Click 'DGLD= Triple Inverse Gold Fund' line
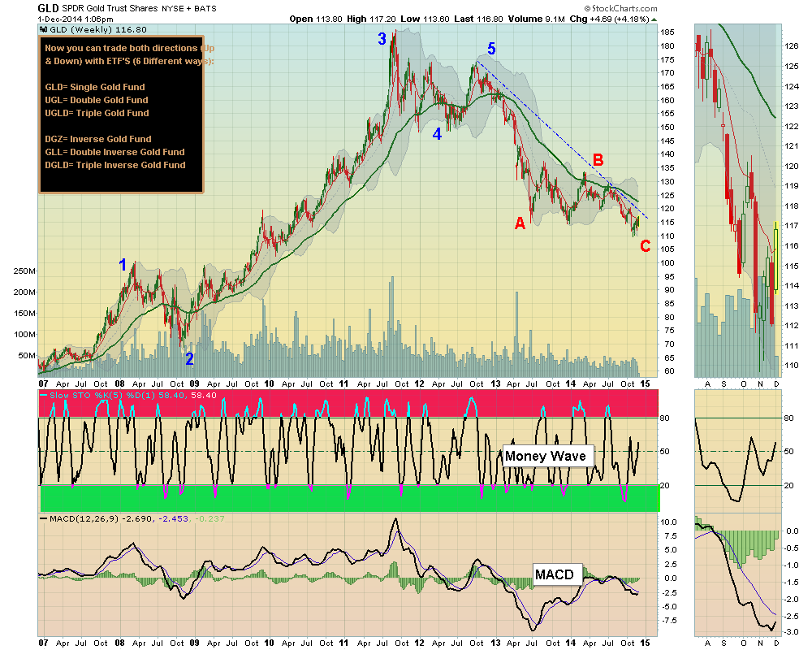This screenshot has width=812, height=650. (x=115, y=165)
